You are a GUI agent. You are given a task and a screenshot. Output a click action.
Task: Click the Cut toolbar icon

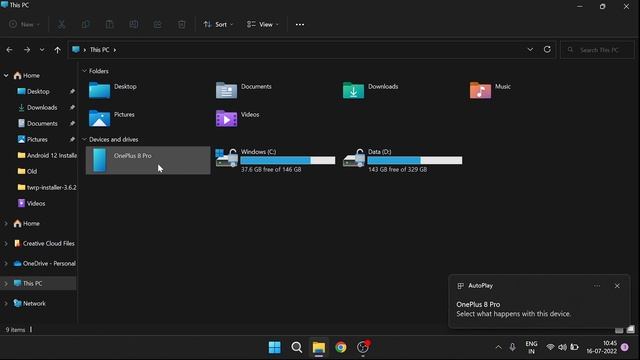[61, 24]
